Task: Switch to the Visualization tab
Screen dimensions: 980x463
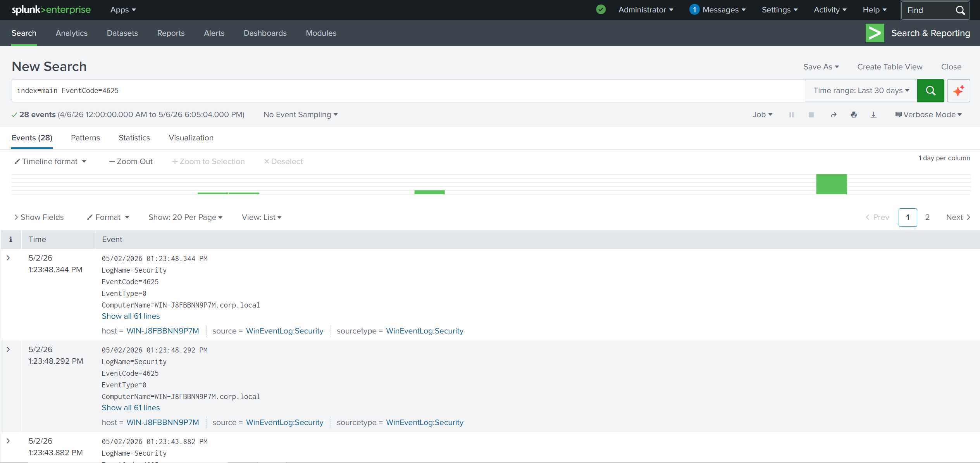Action: pos(191,138)
